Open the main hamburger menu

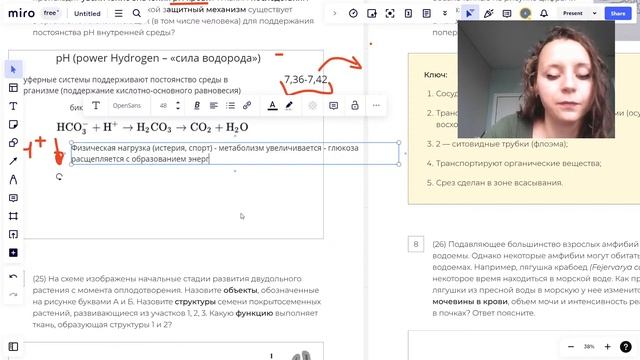coord(118,13)
